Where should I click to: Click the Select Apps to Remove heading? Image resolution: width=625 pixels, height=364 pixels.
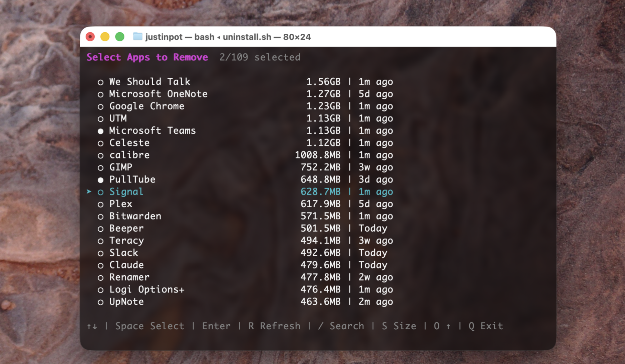coord(147,57)
